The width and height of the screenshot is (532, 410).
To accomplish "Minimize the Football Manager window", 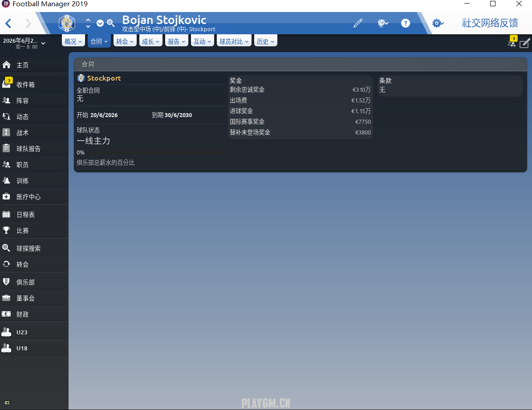I will click(467, 4).
